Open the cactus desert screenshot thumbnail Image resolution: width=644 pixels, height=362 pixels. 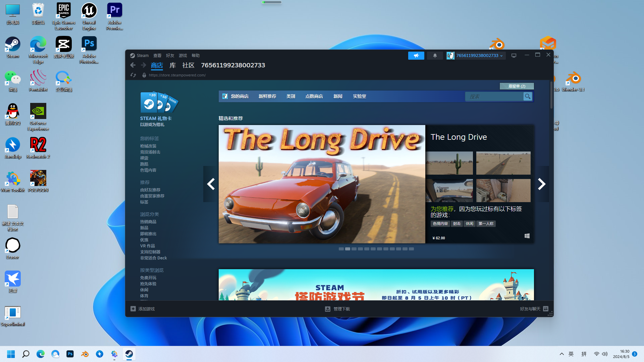(x=449, y=163)
